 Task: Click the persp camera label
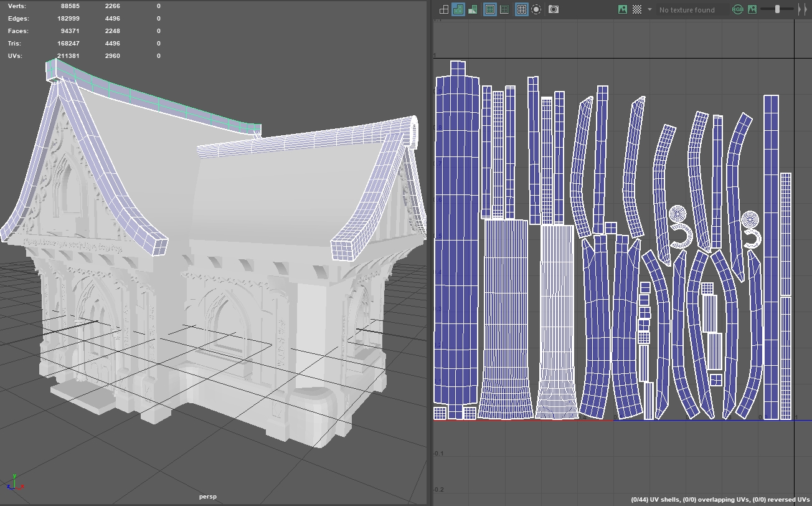207,497
